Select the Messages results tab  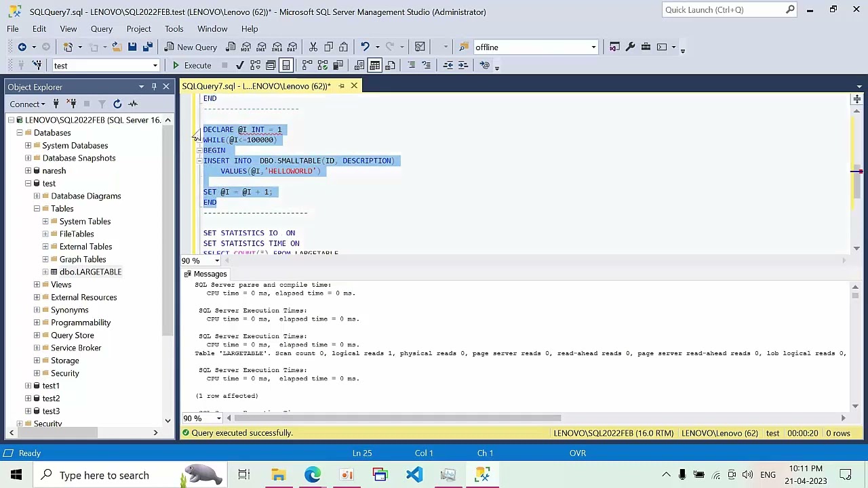[205, 274]
